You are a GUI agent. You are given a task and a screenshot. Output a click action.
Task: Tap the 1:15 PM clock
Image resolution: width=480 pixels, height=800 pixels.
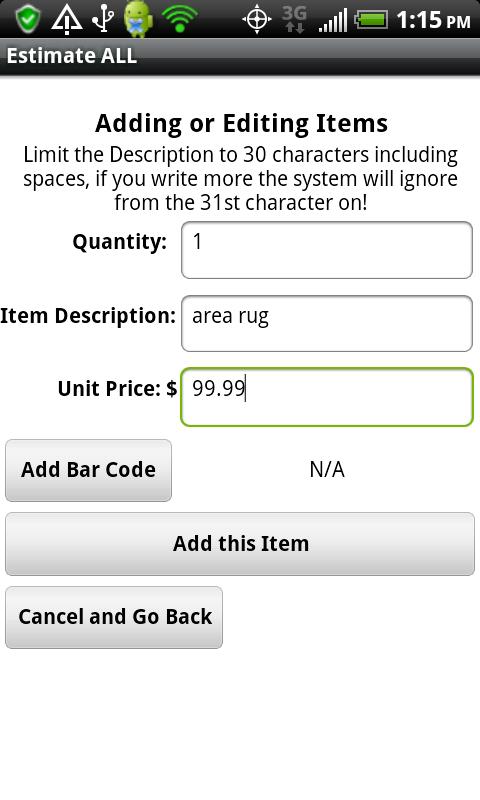point(433,20)
